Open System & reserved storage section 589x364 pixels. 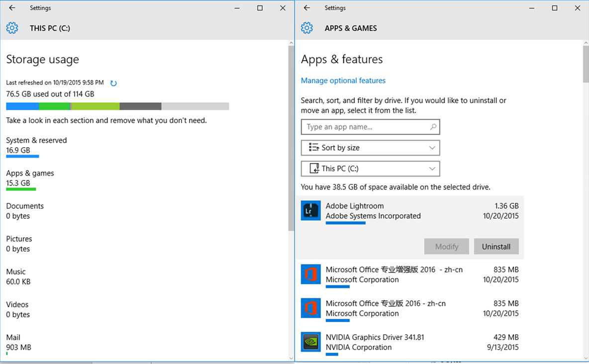point(36,147)
